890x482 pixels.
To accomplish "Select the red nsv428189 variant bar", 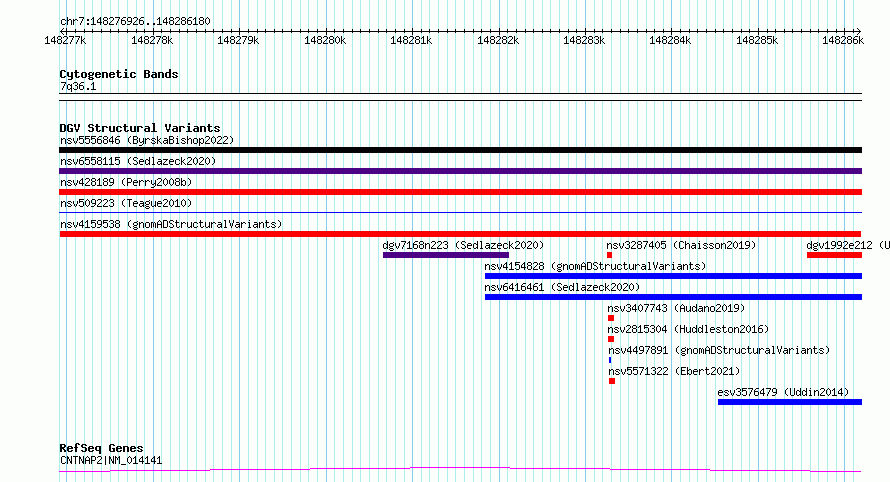I will point(460,192).
